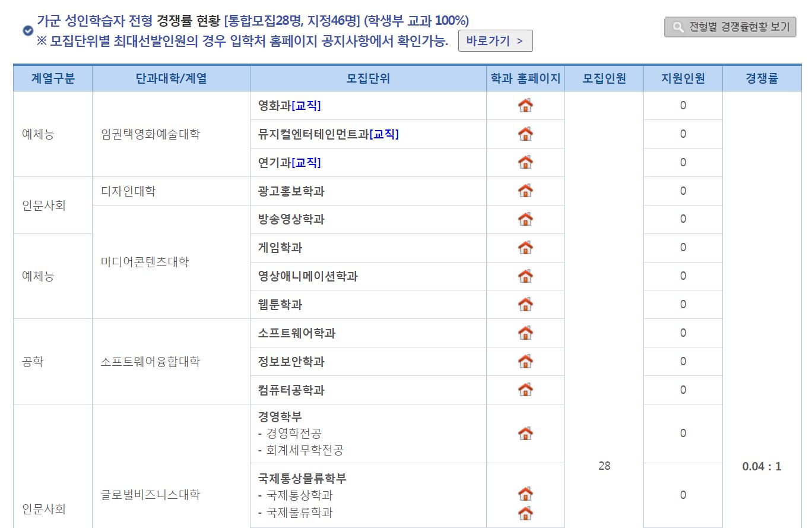Click the 0.04 : 1 competition rate value
This screenshot has height=528, width=812.
pos(762,466)
